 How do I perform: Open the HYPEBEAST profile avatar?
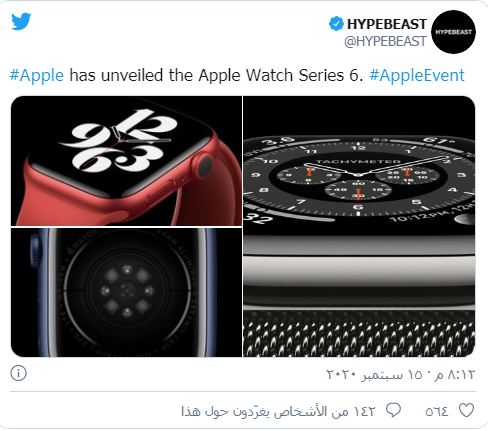point(454,32)
